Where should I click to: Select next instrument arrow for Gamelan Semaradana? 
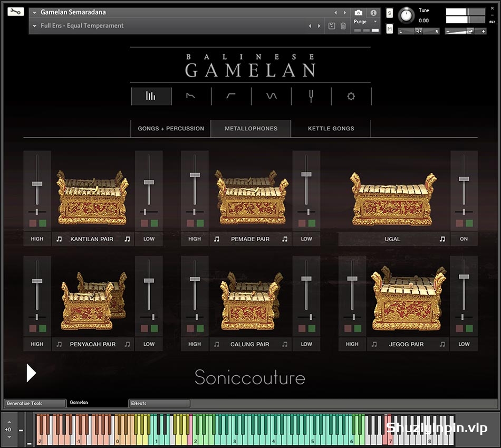pos(344,13)
